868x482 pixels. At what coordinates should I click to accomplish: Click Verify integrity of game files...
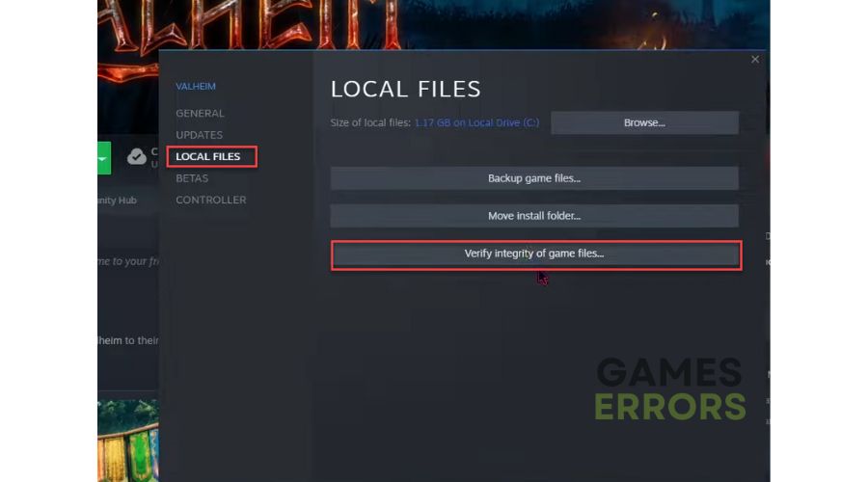[536, 254]
